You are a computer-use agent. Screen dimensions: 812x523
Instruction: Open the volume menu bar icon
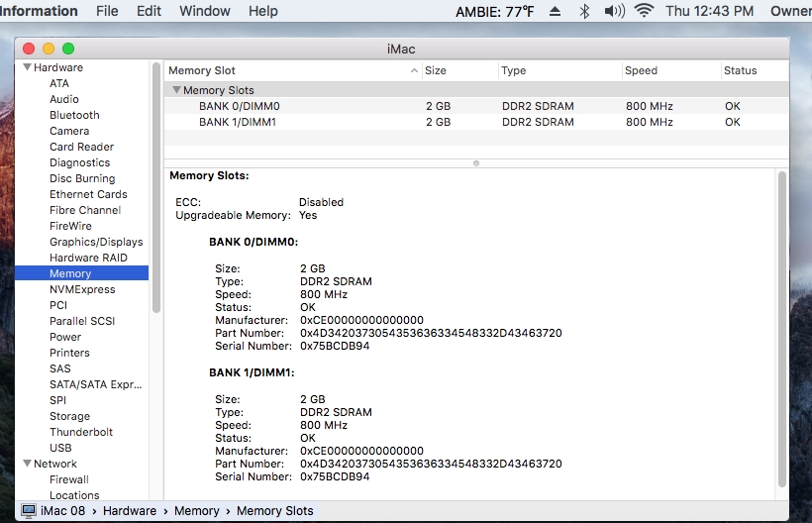[615, 11]
